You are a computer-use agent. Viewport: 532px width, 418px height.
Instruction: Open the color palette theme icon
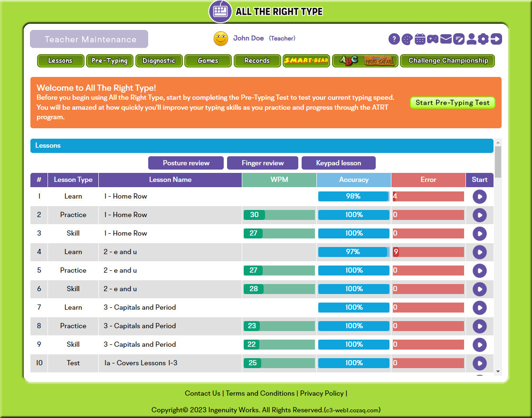[407, 39]
